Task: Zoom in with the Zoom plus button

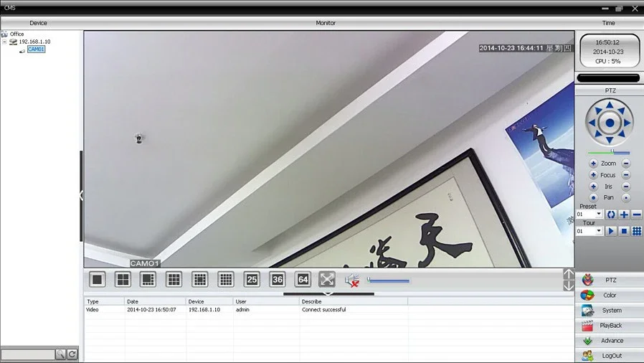Action: [593, 164]
